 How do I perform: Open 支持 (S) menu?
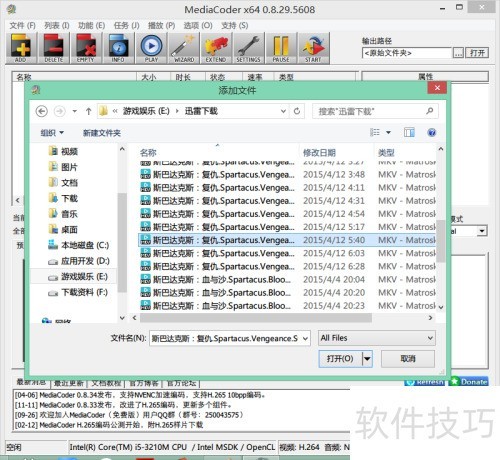pyautogui.click(x=235, y=25)
